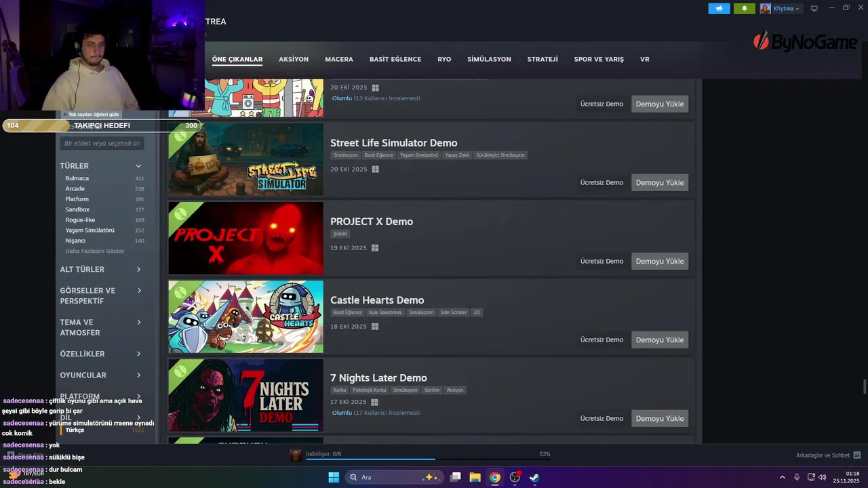Click Windows platform icon on Castle Hearts row
Image resolution: width=868 pixels, height=488 pixels.
click(375, 327)
